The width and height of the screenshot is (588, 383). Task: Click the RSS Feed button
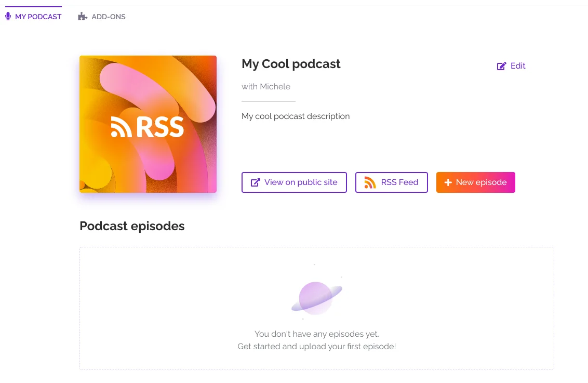(x=391, y=182)
